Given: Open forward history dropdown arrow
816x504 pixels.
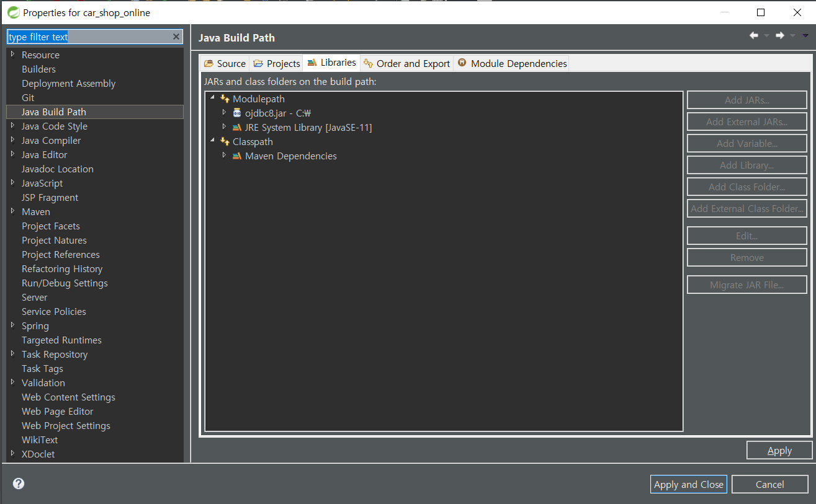Looking at the screenshot, I should 792,36.
